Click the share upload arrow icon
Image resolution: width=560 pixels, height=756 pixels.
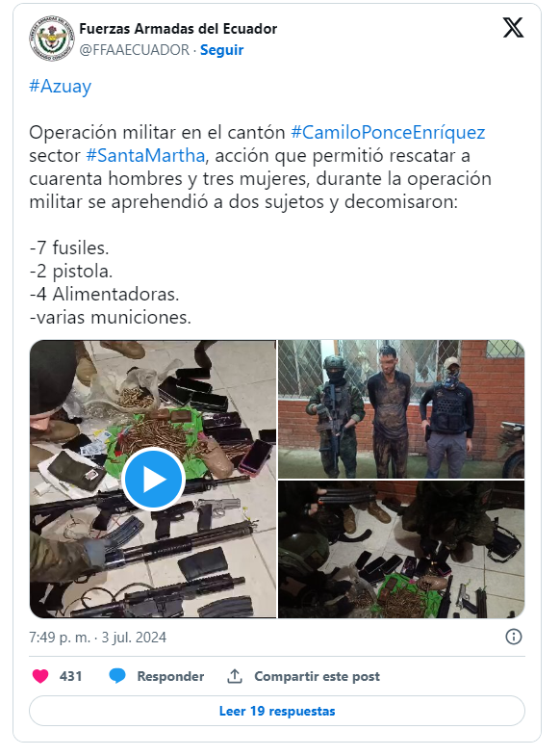[235, 676]
